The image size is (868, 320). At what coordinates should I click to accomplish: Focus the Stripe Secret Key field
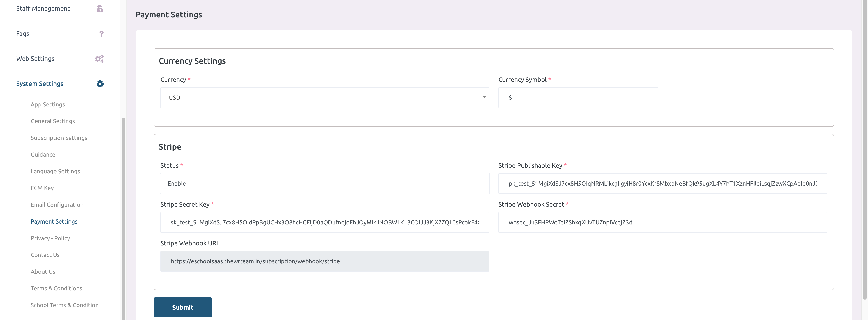coord(324,222)
